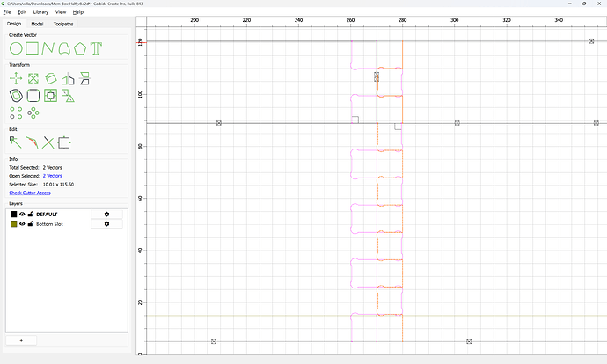The height and width of the screenshot is (364, 607).
Task: Activate the Scale/Resize transform tool
Action: [x=33, y=78]
